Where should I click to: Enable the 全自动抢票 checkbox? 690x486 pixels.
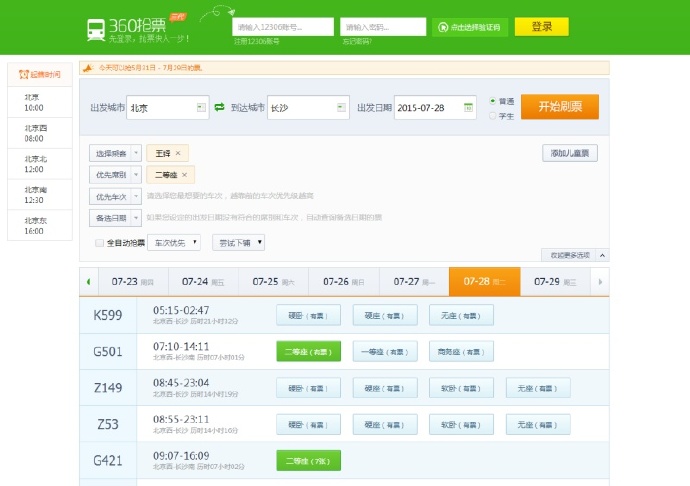point(99,242)
